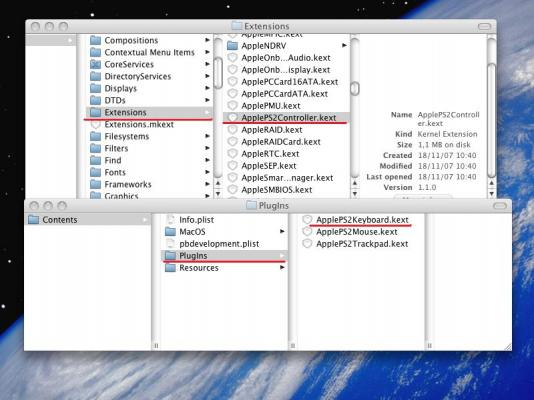
Task: Select the ApplePS2Mouse.kext icon
Action: [307, 232]
